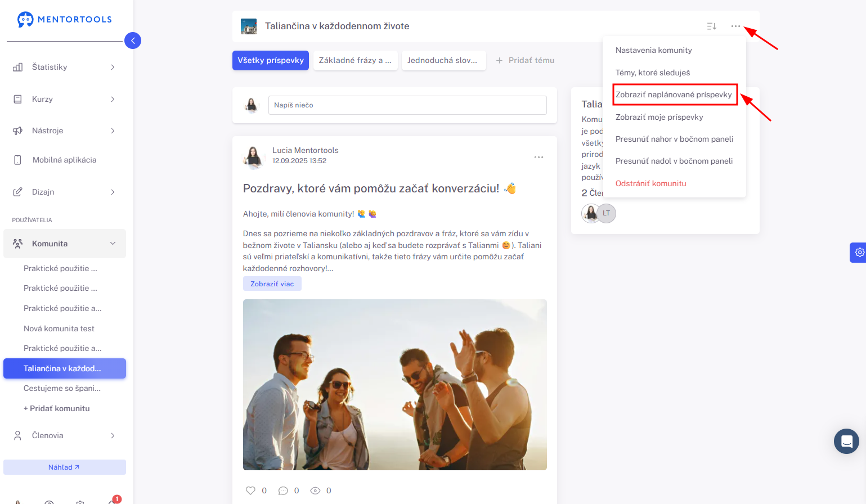Switch to Všetky príspevky tab
Screen dimensions: 866x504
(x=271, y=60)
